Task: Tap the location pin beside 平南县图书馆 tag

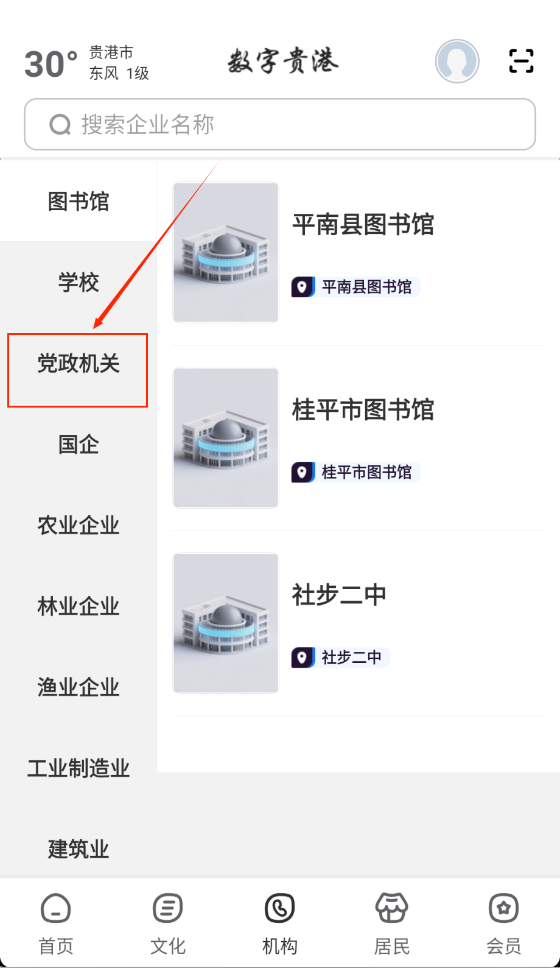Action: 303,287
